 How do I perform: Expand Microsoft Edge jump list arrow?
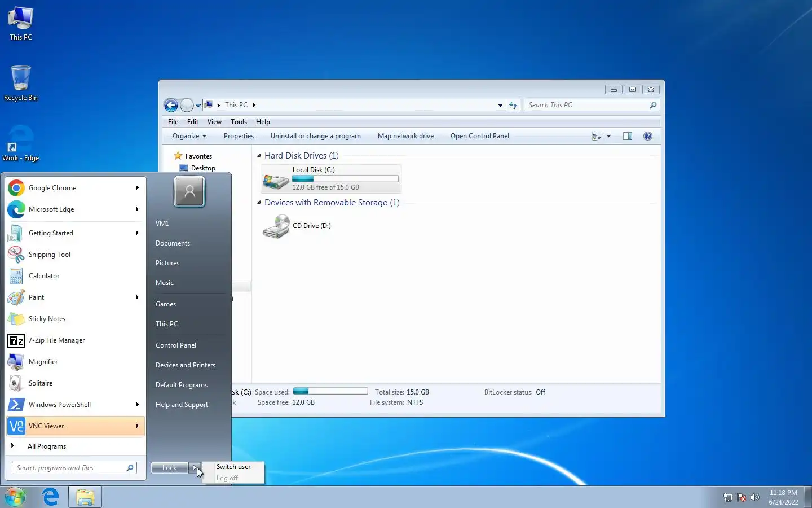[137, 209]
